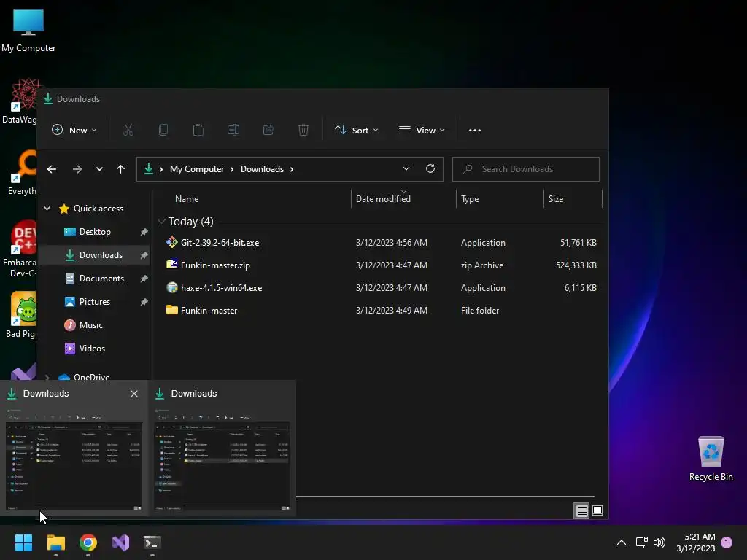Viewport: 747px width, 560px height.
Task: Click the Paste clipboard icon
Action: [198, 130]
